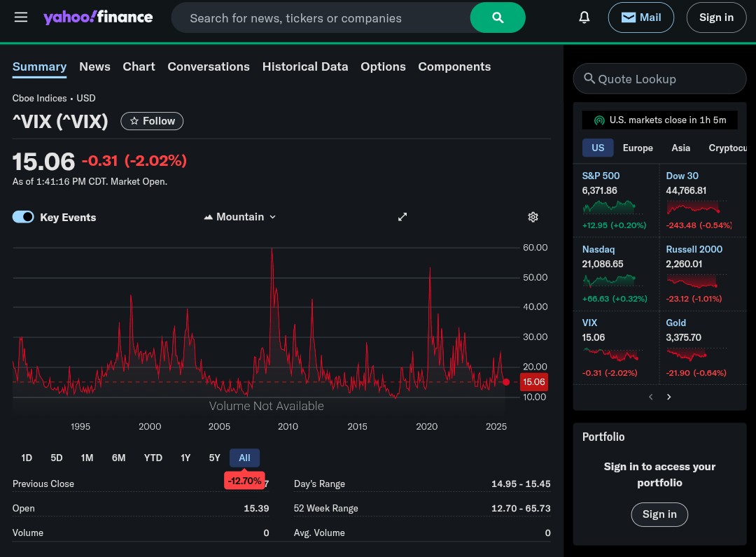Image resolution: width=756 pixels, height=557 pixels.
Task: Click the Gold sparkline chart
Action: click(696, 355)
